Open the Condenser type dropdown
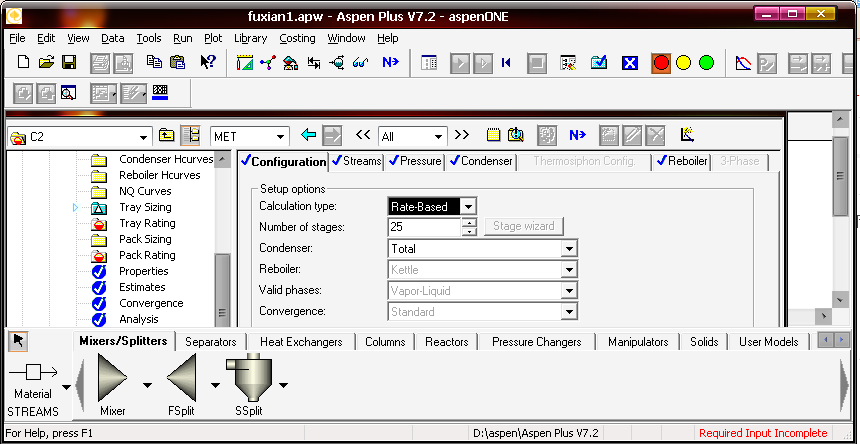The image size is (860, 444). (x=569, y=249)
